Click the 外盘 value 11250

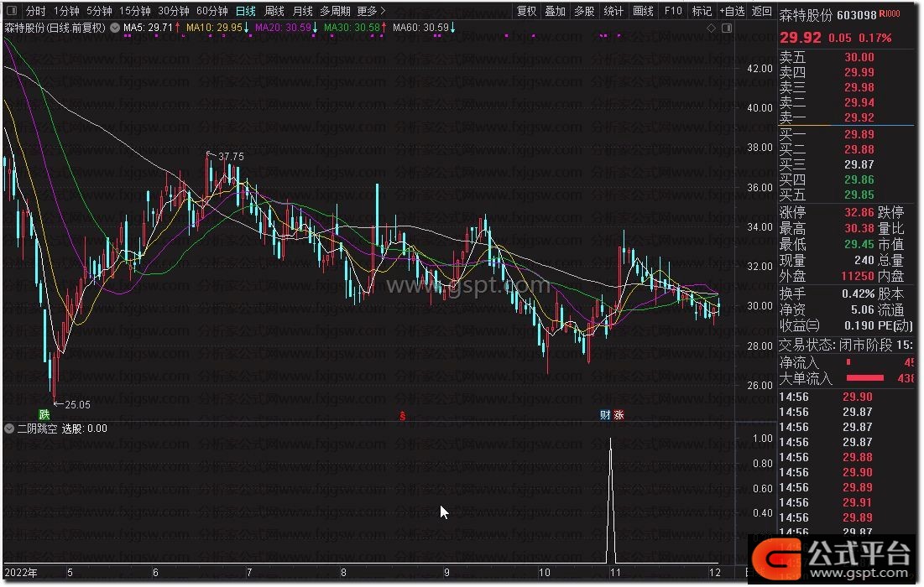coord(858,276)
